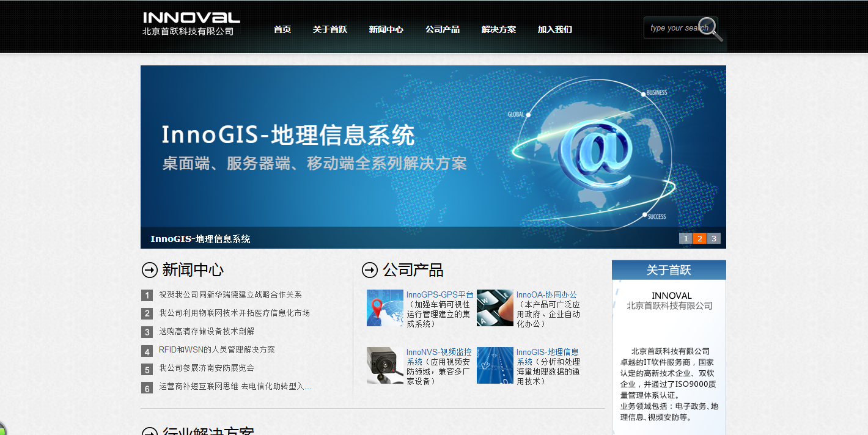Open InnoOA-协同办公 product link
The image size is (868, 435).
[546, 294]
